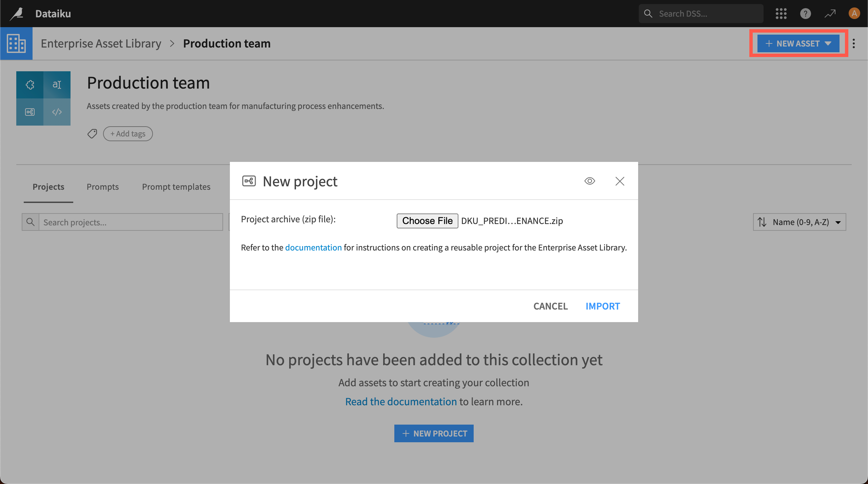Select the code </> collection tile
Screen dimensions: 868x484
pyautogui.click(x=57, y=112)
